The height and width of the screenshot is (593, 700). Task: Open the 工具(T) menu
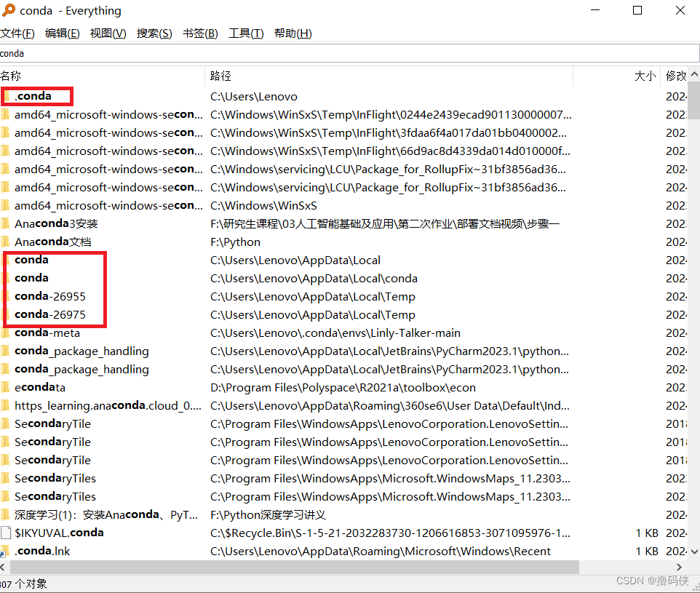point(247,33)
